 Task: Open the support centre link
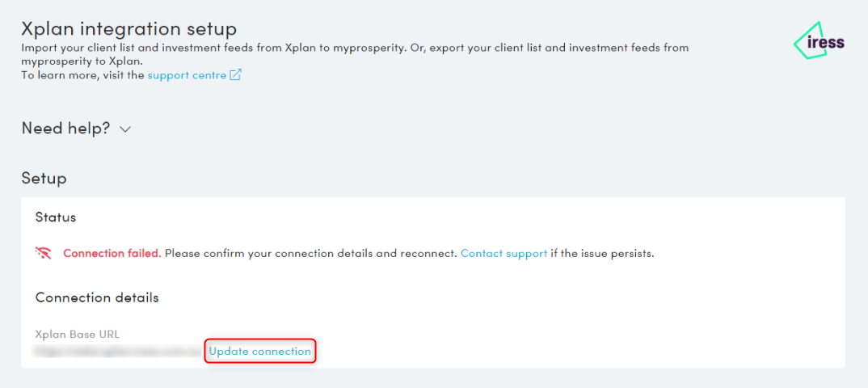pyautogui.click(x=187, y=75)
